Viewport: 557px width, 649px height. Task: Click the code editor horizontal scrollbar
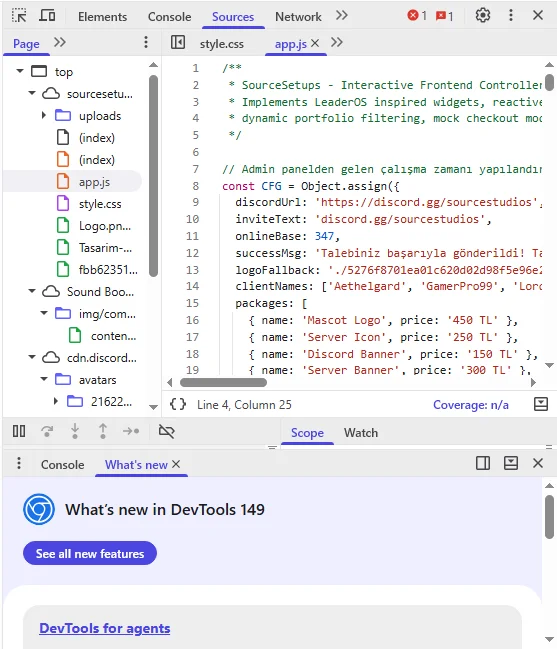click(x=223, y=382)
